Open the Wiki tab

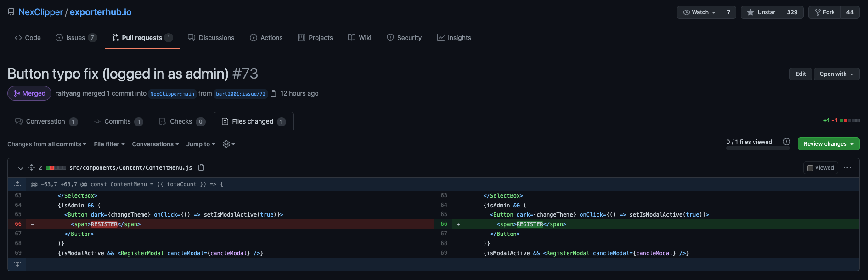click(x=360, y=38)
